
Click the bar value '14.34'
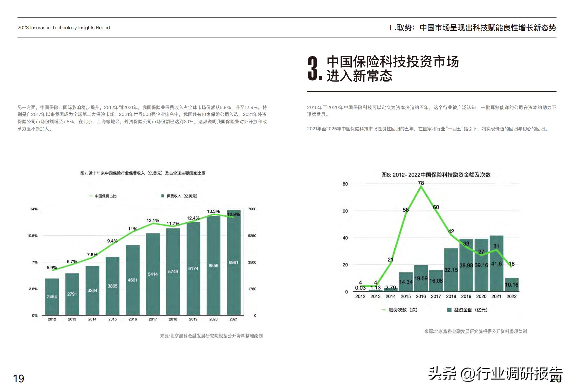[406, 282]
